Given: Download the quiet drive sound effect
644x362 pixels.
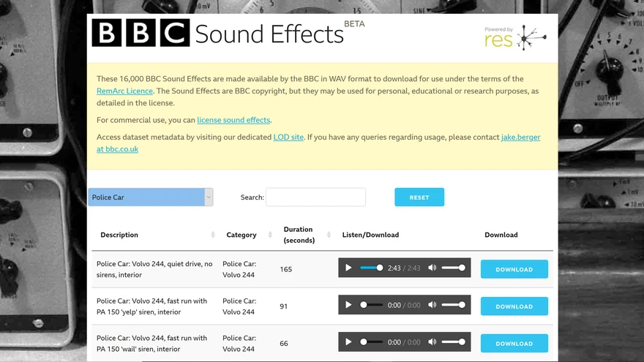Looking at the screenshot, I should click(x=514, y=269).
